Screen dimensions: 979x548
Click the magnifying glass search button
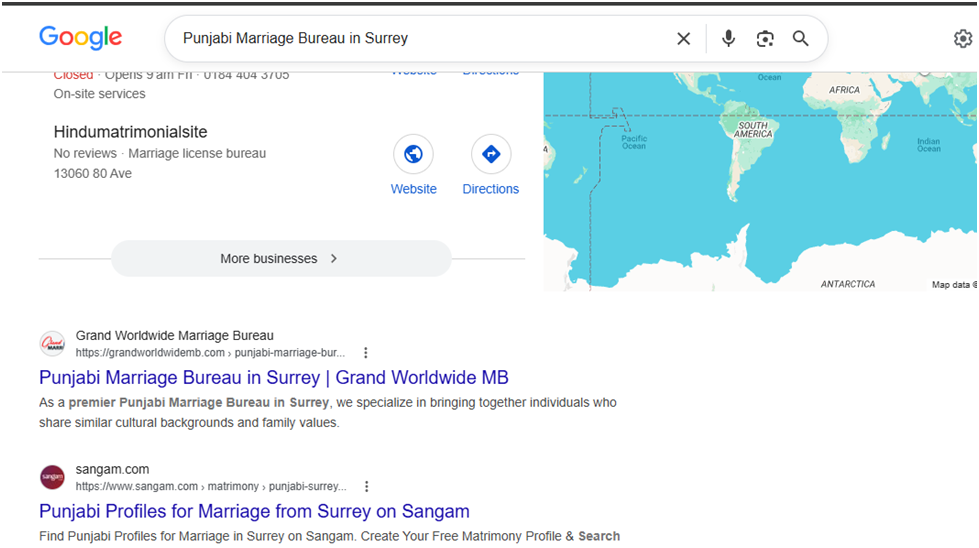point(800,39)
